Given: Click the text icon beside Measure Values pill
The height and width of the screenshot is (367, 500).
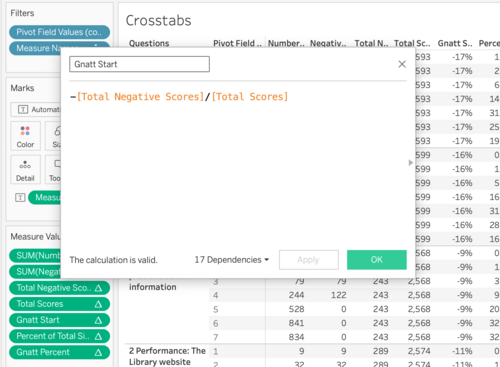Looking at the screenshot, I should pos(20,198).
